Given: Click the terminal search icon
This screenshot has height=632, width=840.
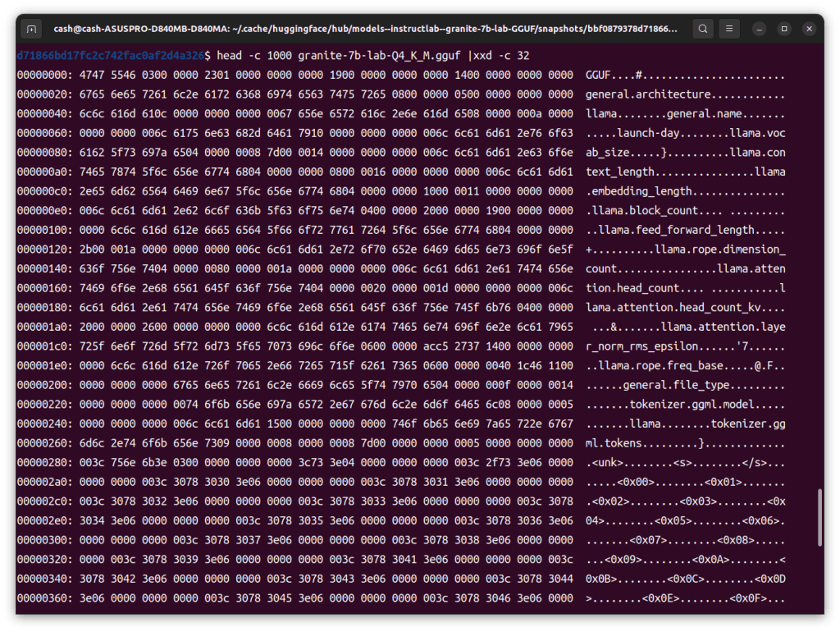Looking at the screenshot, I should (702, 29).
